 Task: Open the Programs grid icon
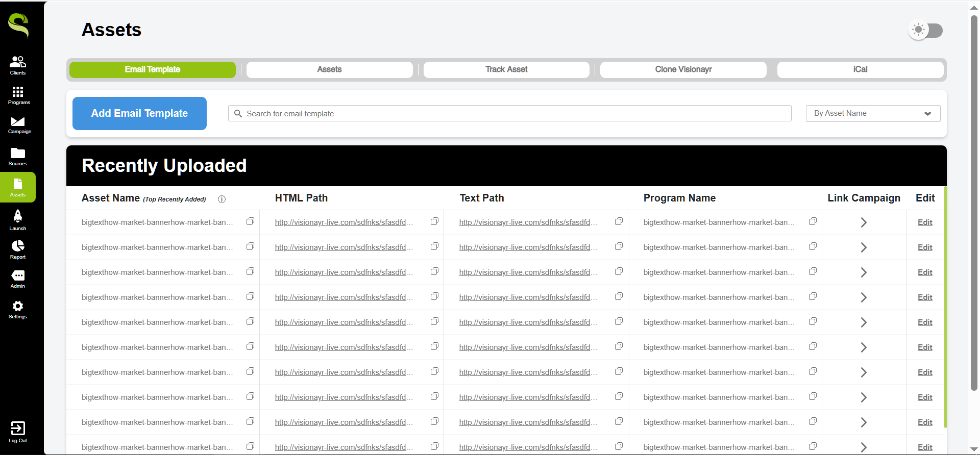(x=18, y=95)
